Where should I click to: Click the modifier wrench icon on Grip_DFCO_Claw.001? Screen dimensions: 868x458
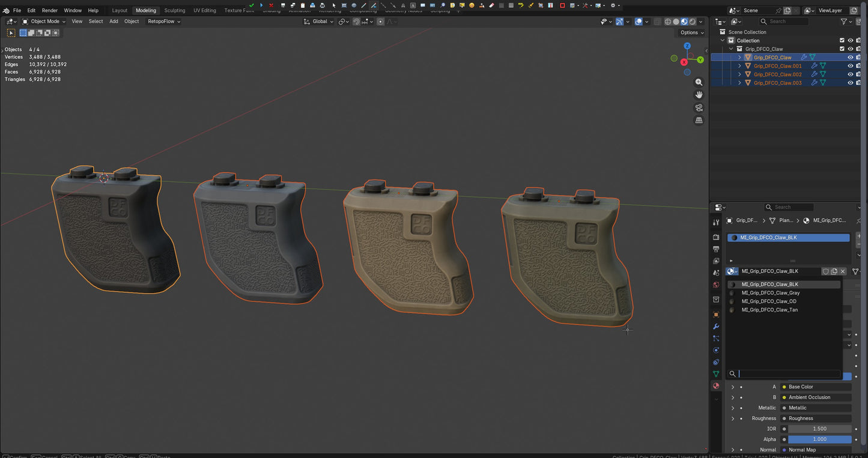coord(815,66)
